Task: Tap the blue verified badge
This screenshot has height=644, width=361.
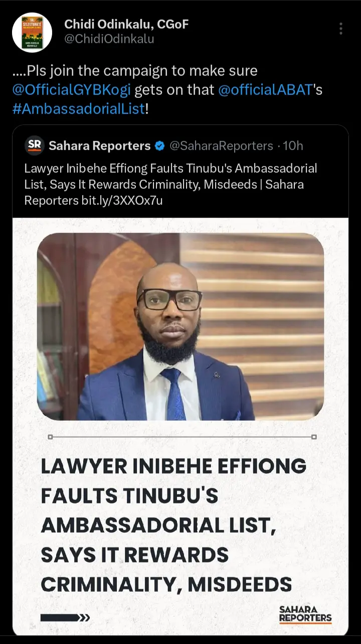Action: [x=159, y=146]
